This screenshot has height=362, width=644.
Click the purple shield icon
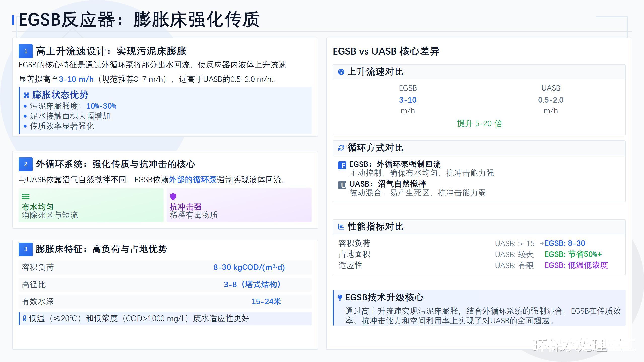click(x=173, y=196)
